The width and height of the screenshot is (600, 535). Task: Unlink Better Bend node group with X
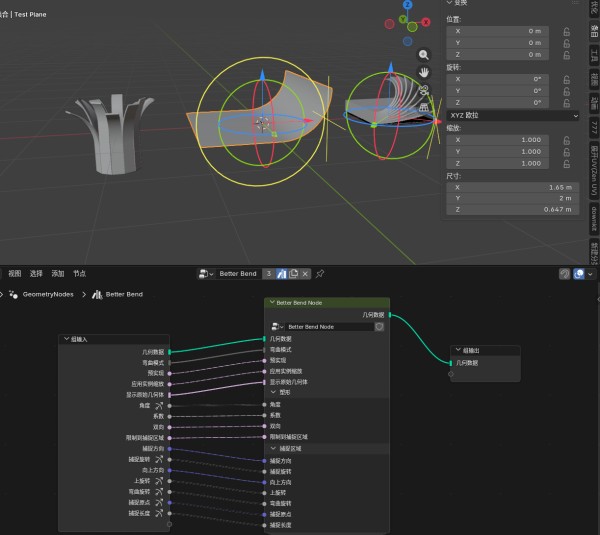click(307, 273)
